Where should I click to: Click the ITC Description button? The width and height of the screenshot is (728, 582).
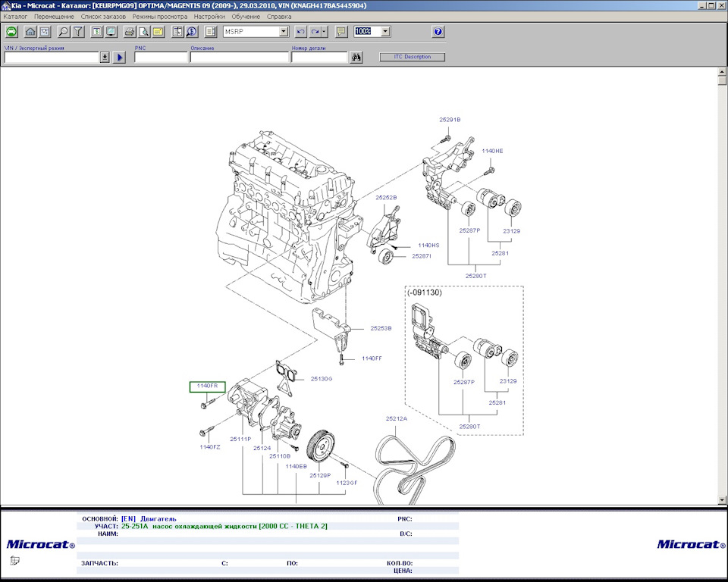412,57
